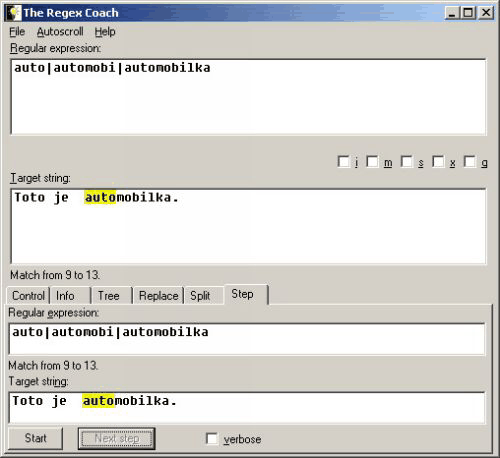This screenshot has width=500, height=458.
Task: Toggle the multiline m checkbox
Action: point(372,162)
